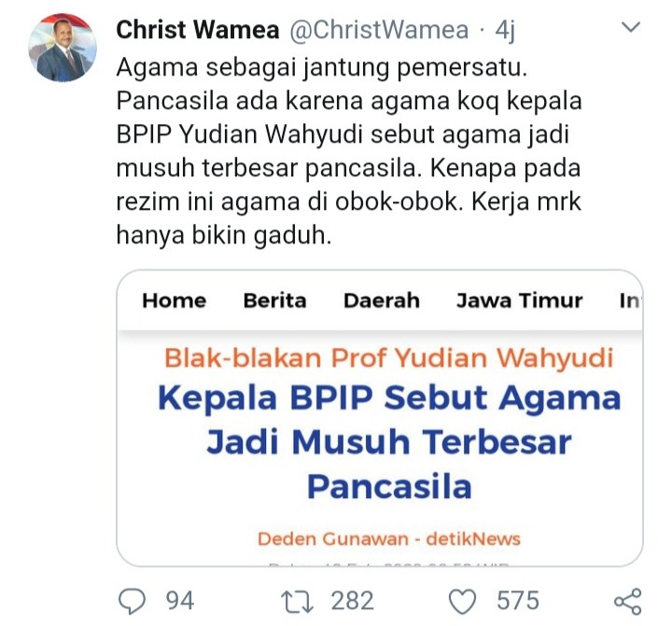View the 282 retweets count
The image size is (672, 626).
[352, 601]
